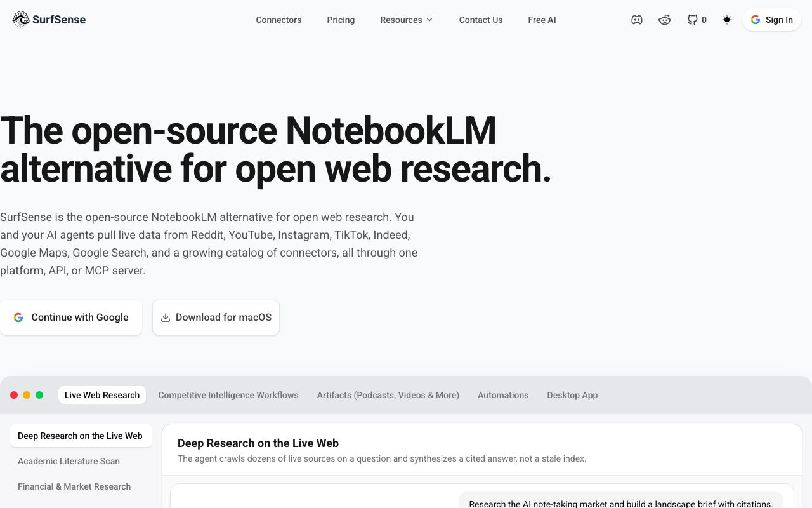The image size is (812, 508).
Task: Open the Reddit community icon
Action: tap(664, 20)
